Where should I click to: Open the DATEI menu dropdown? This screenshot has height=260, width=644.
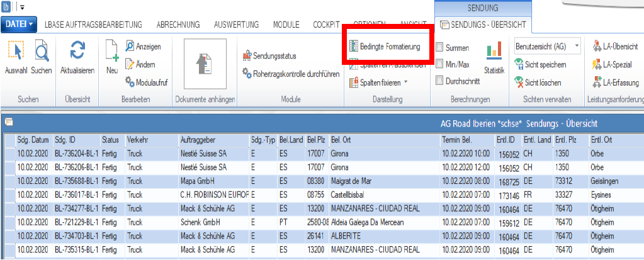pos(19,25)
